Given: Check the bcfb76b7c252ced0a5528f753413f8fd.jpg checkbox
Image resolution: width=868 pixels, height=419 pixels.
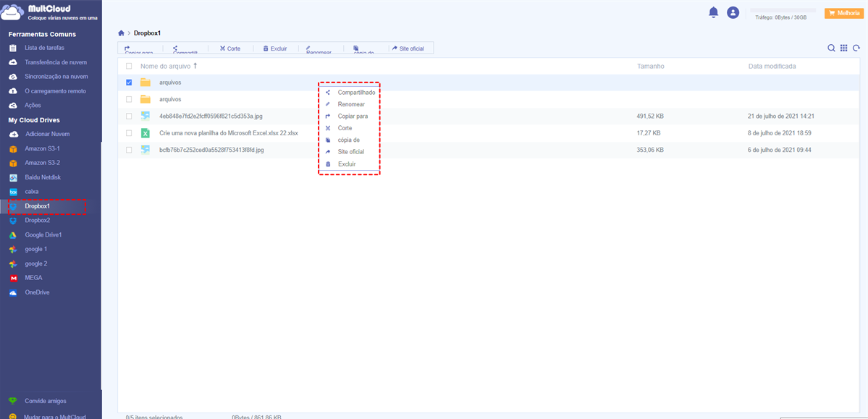Looking at the screenshot, I should point(129,150).
